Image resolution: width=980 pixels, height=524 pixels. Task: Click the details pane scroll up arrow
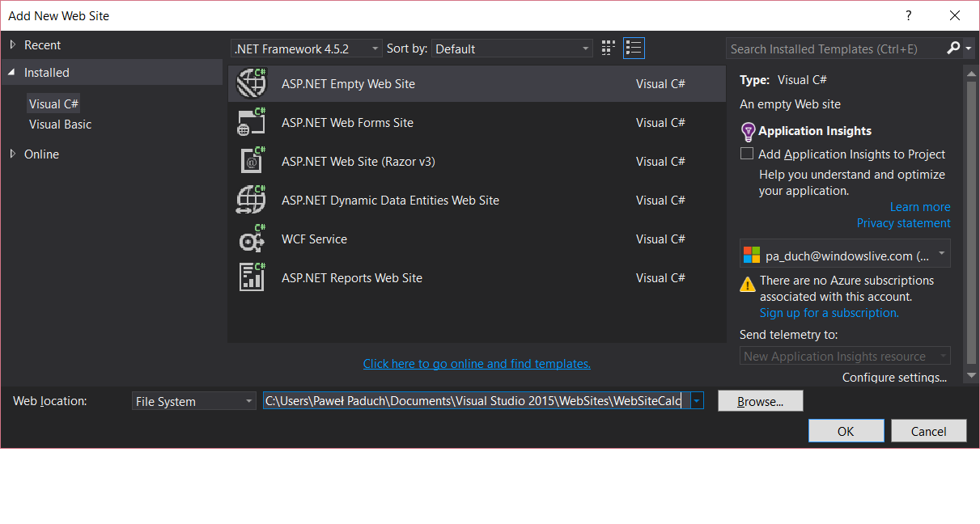(972, 72)
